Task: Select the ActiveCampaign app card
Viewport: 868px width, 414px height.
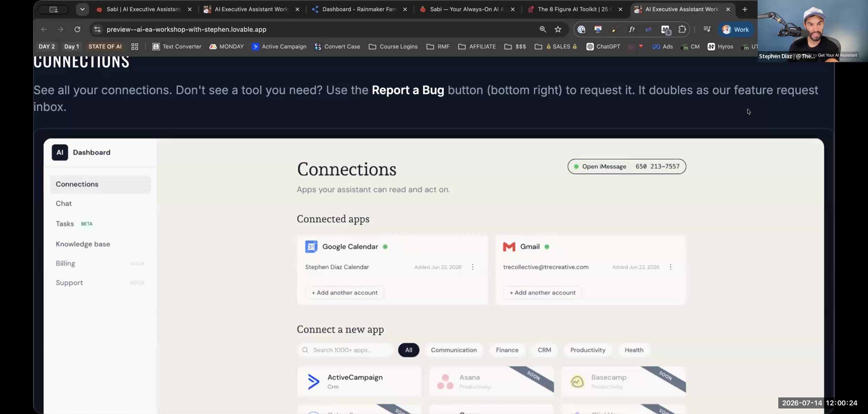Action: pos(359,382)
